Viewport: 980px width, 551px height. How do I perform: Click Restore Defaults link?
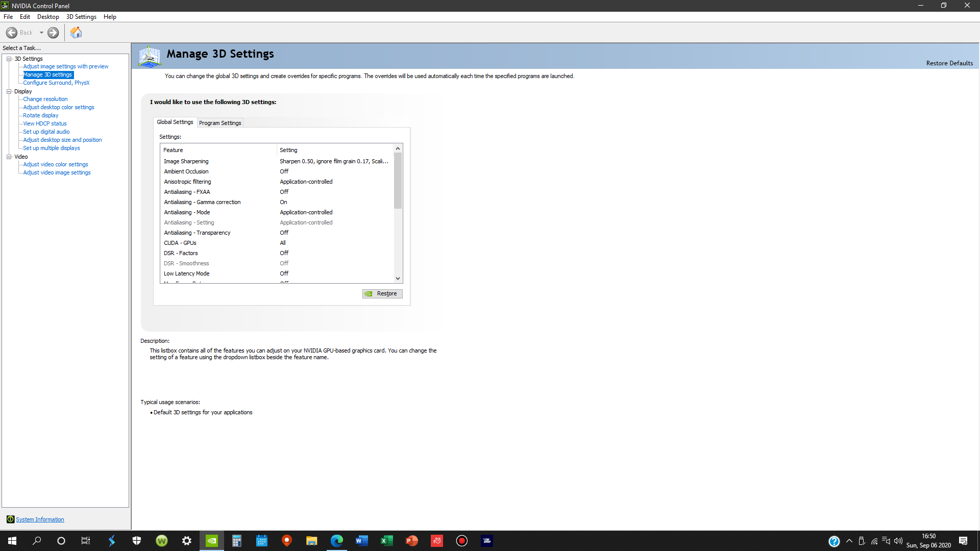click(949, 63)
